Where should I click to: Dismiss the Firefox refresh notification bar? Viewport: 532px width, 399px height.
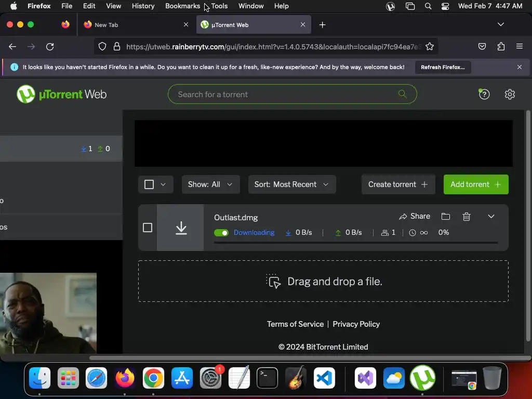pyautogui.click(x=519, y=67)
